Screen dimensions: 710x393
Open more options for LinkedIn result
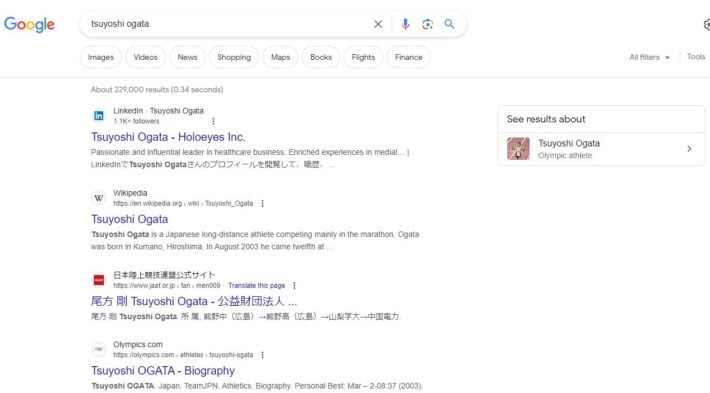213,121
